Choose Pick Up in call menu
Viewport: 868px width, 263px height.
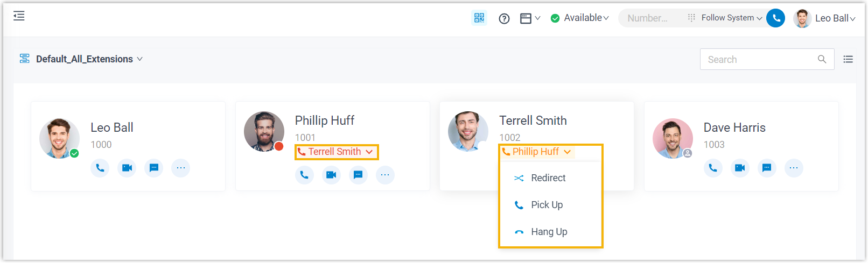[x=547, y=205]
